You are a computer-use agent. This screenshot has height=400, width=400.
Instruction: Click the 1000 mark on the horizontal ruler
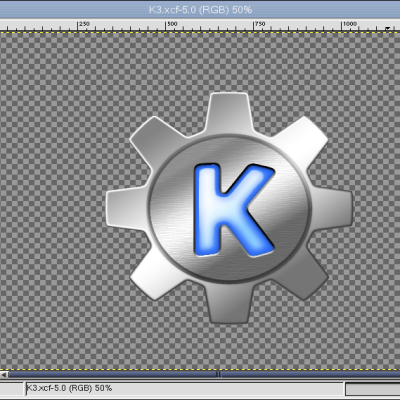(349, 24)
